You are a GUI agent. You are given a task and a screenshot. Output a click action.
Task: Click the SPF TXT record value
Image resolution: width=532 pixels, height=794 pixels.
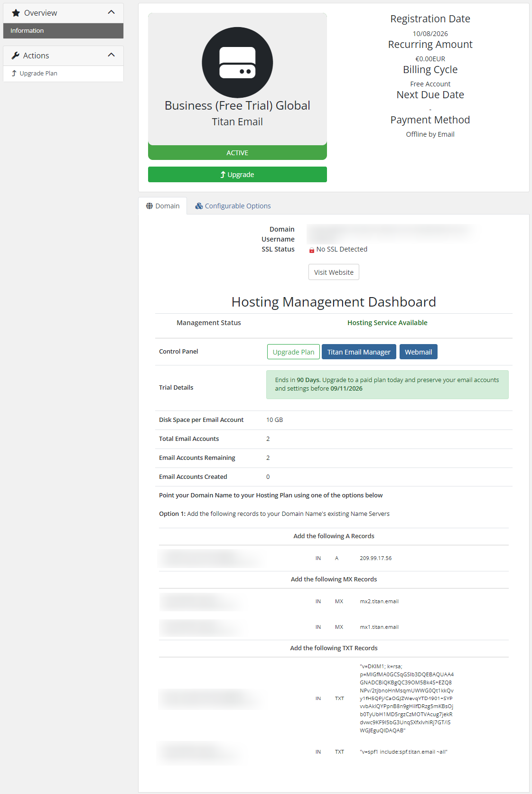(403, 752)
